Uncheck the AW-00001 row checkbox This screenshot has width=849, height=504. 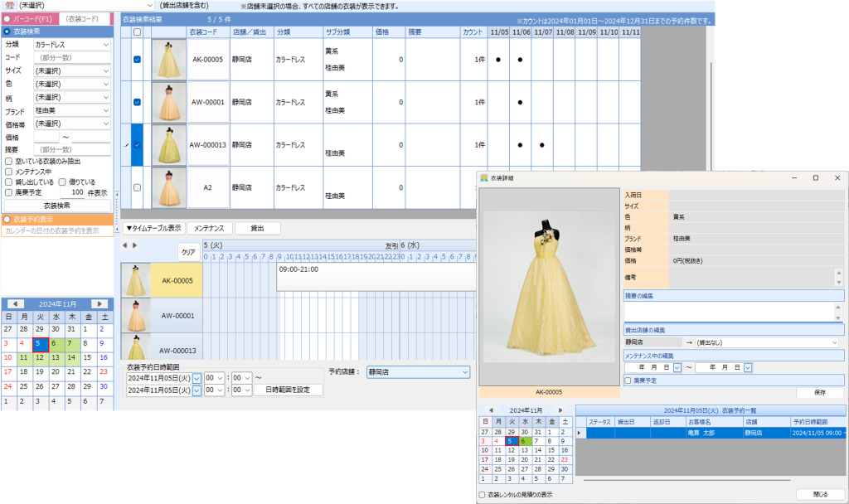(137, 102)
